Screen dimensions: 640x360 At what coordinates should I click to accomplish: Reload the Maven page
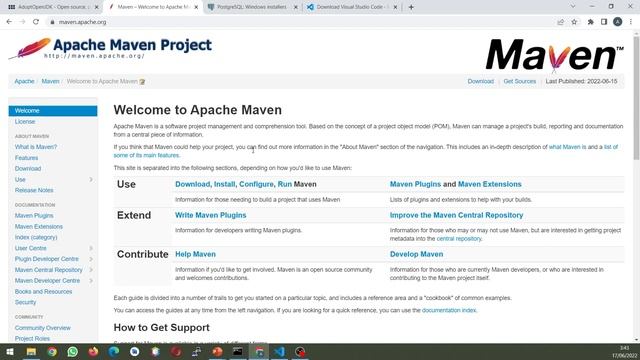[36, 22]
